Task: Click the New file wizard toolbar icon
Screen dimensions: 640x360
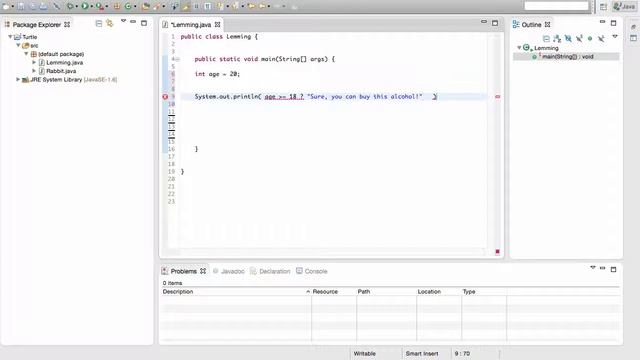Action: click(x=7, y=6)
